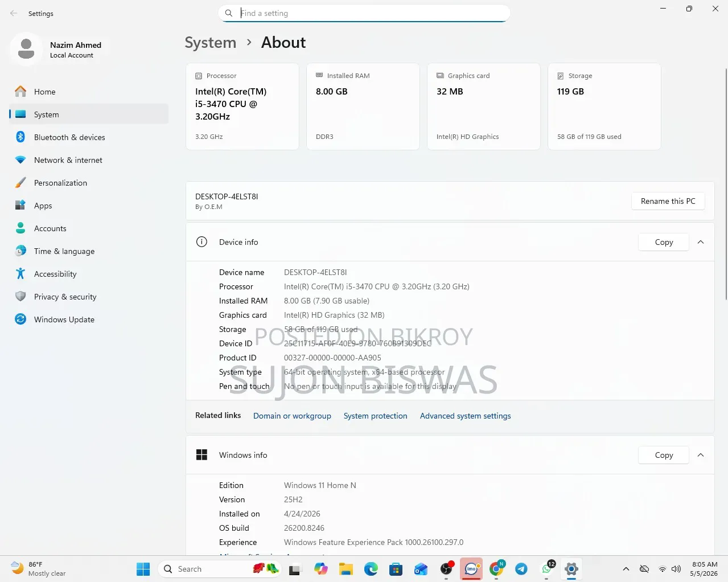The height and width of the screenshot is (582, 728).
Task: Open Task View on the taskbar
Action: tap(294, 569)
